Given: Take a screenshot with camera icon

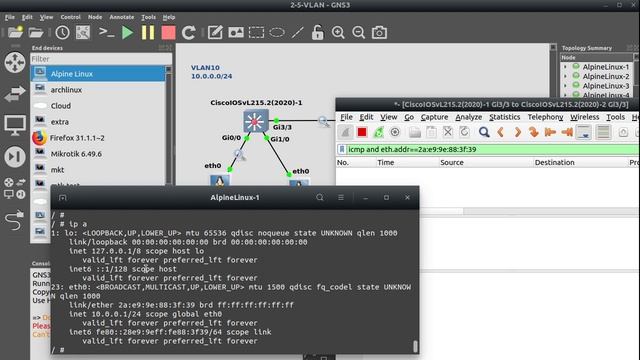Looking at the screenshot, I should (379, 32).
